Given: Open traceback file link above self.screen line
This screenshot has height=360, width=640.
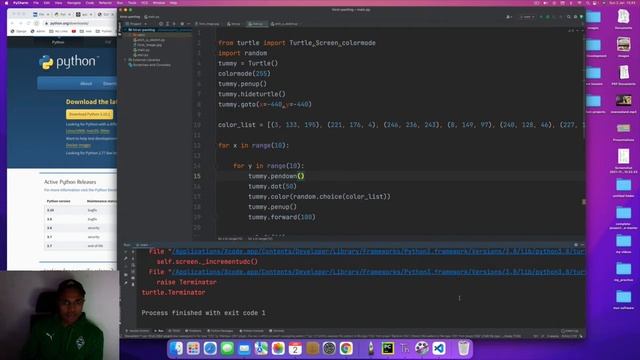Looking at the screenshot, I should click(x=378, y=251).
